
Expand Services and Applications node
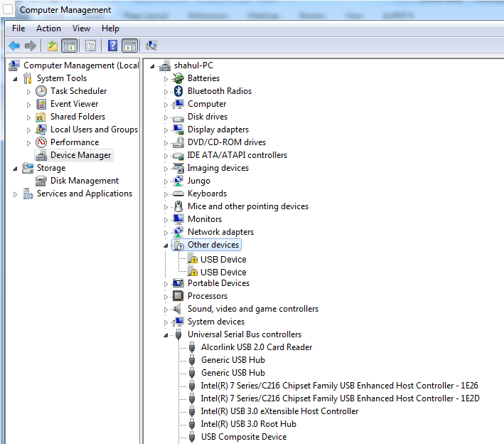(x=16, y=194)
